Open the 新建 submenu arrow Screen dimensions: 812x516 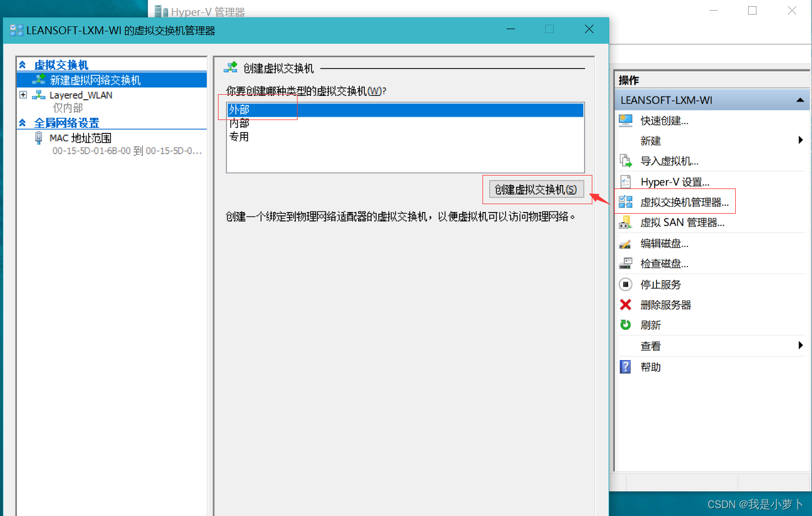coord(801,140)
